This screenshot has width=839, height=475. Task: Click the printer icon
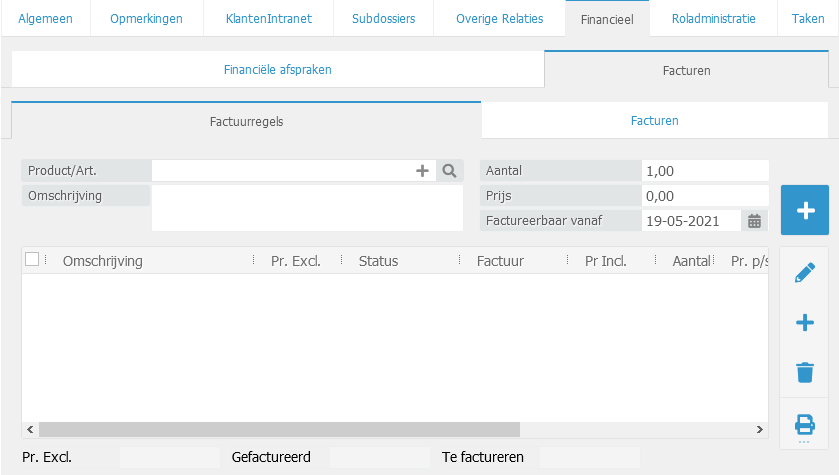[x=804, y=423]
